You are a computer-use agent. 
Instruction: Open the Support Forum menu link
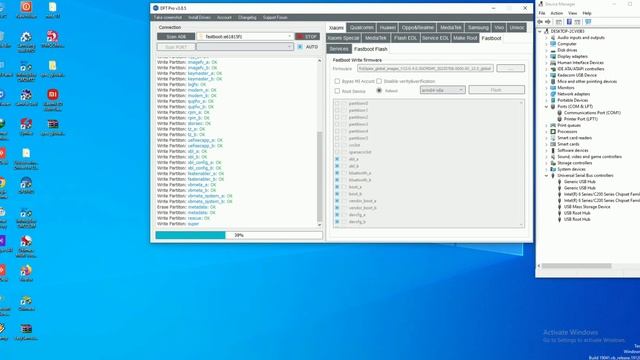point(275,18)
